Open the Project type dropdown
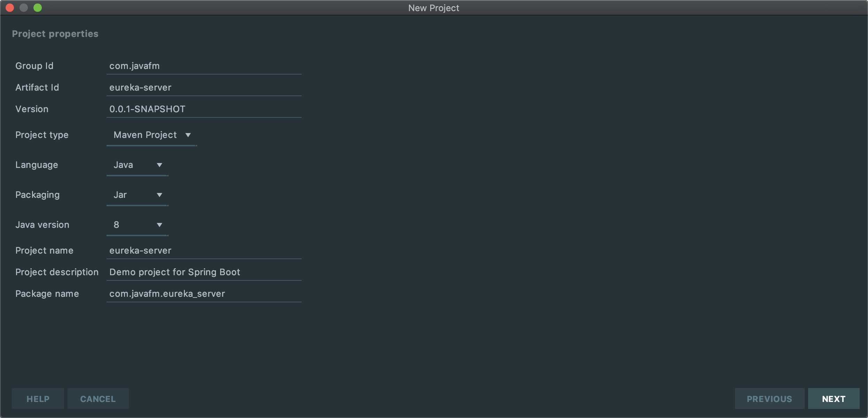The width and height of the screenshot is (868, 418). click(151, 135)
